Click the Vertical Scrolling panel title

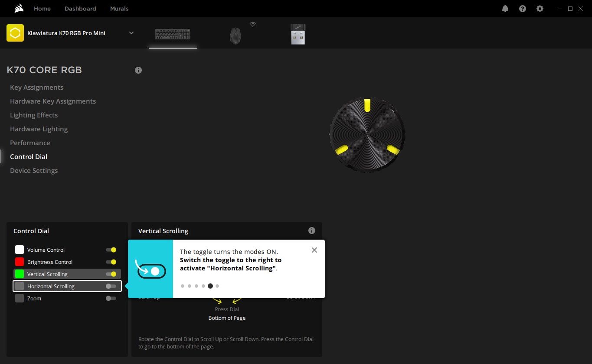coord(163,231)
